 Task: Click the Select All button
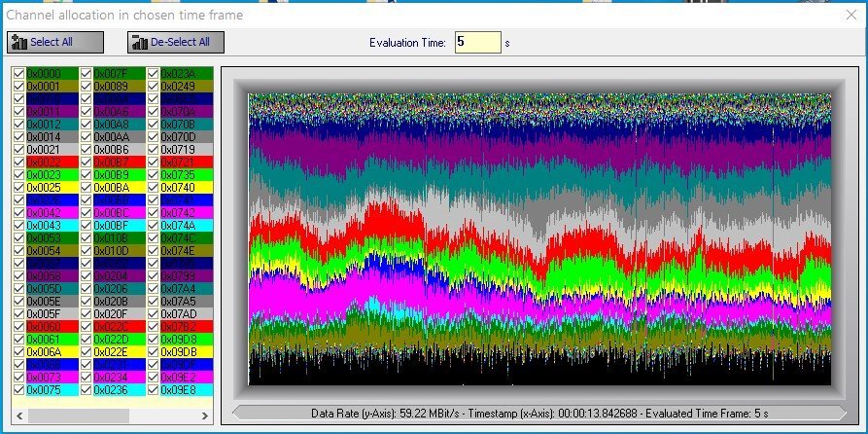pyautogui.click(x=55, y=42)
